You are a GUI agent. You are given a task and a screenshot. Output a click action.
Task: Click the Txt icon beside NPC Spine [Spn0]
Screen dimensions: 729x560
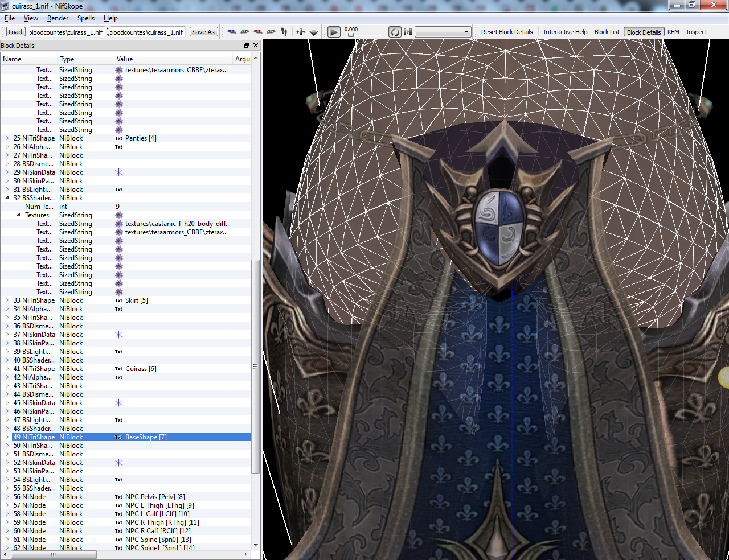[x=118, y=540]
